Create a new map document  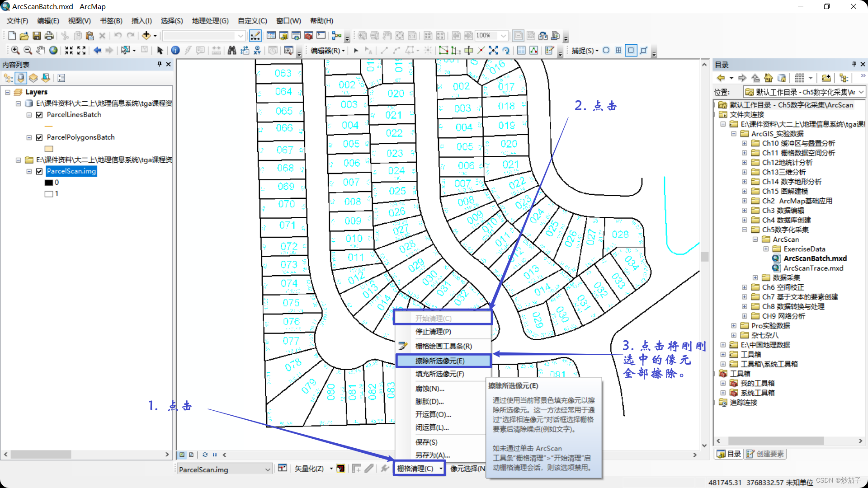(x=12, y=36)
